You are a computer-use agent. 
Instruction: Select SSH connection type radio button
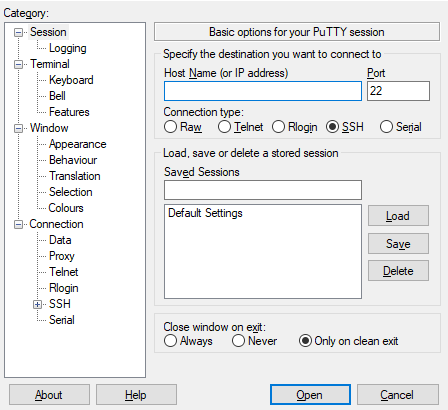(332, 127)
